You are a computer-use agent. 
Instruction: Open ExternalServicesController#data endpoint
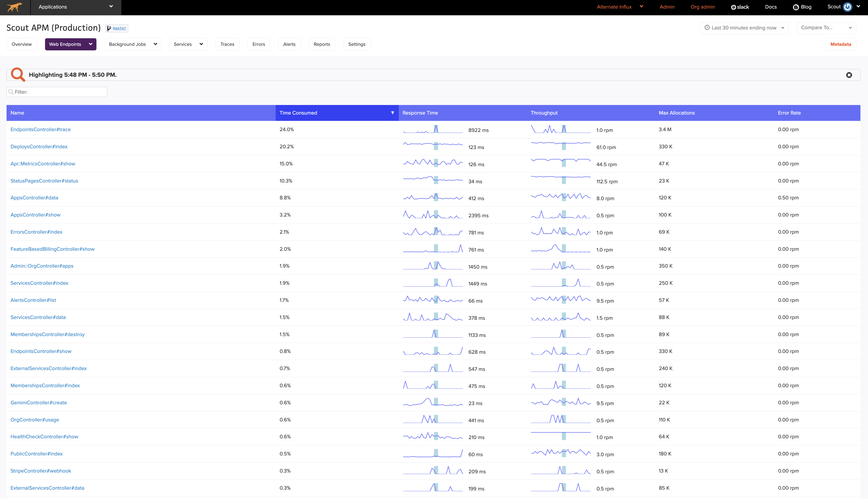pos(47,488)
